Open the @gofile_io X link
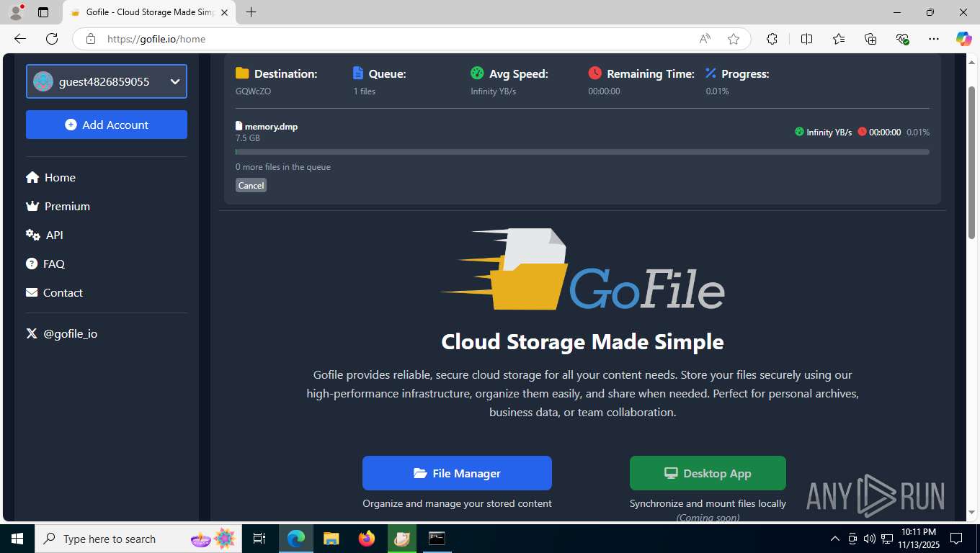Screen dimensions: 980x553 61,333
